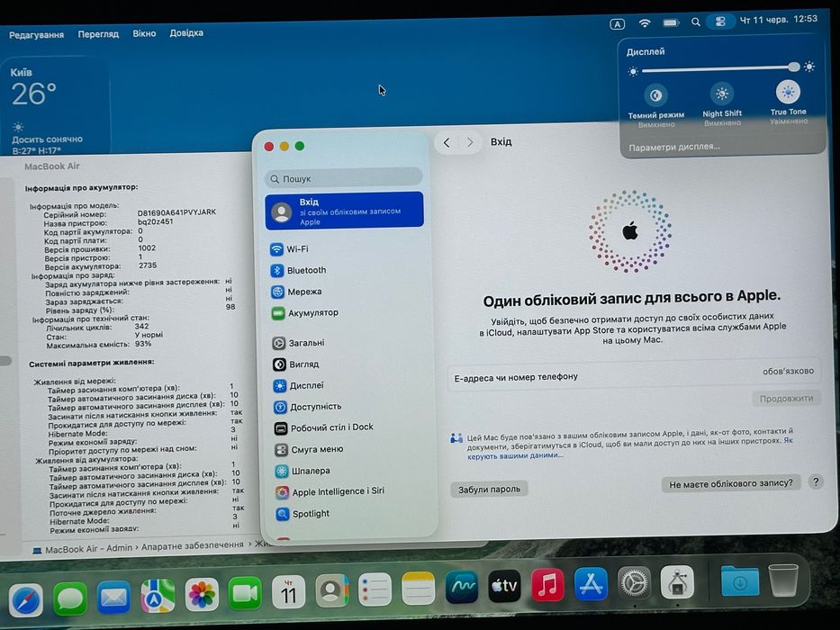Open the Перегляд menu
The width and height of the screenshot is (840, 630).
[x=98, y=34]
